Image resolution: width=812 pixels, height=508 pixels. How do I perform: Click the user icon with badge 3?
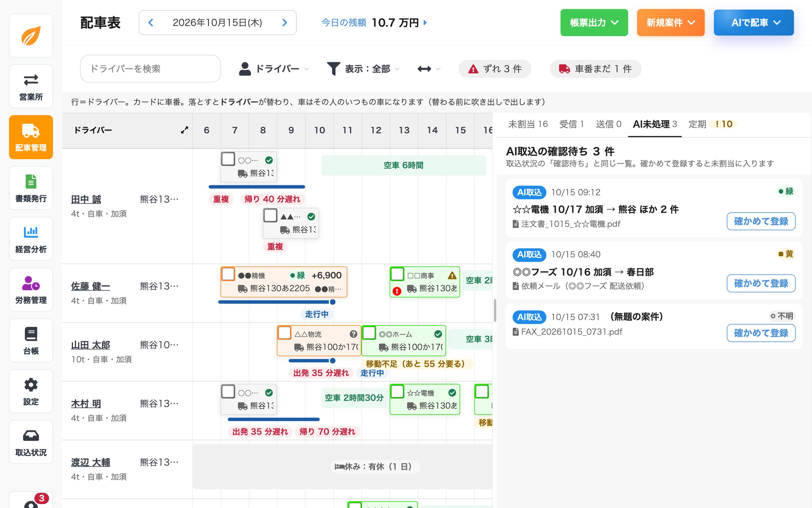31,500
